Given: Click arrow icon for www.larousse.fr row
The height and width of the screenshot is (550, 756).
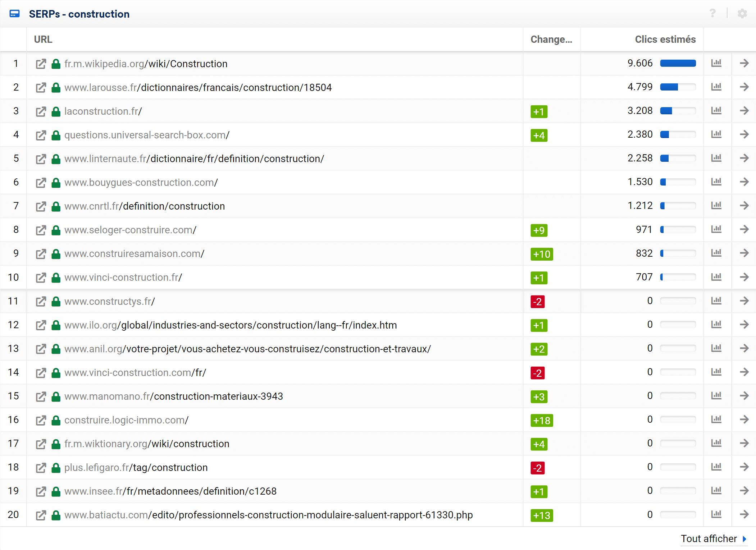Looking at the screenshot, I should point(744,87).
